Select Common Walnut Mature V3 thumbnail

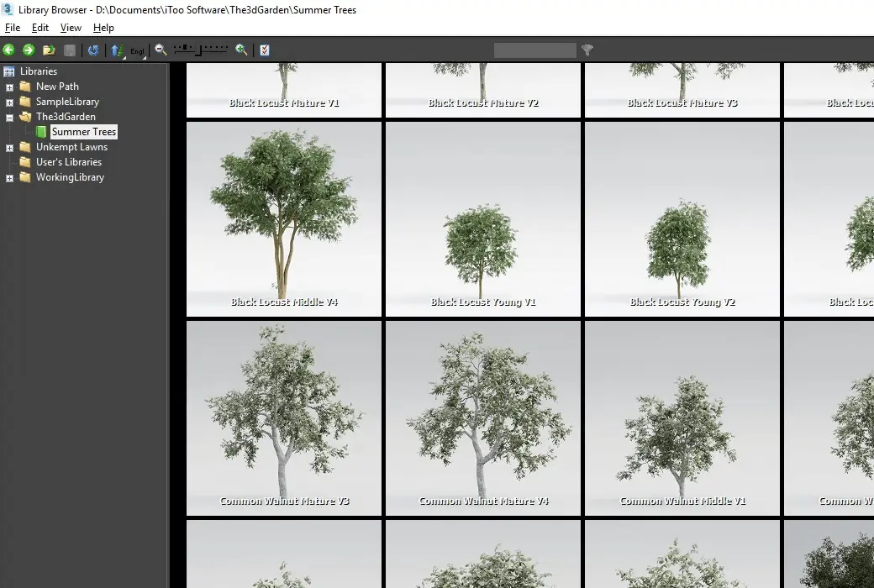(284, 418)
